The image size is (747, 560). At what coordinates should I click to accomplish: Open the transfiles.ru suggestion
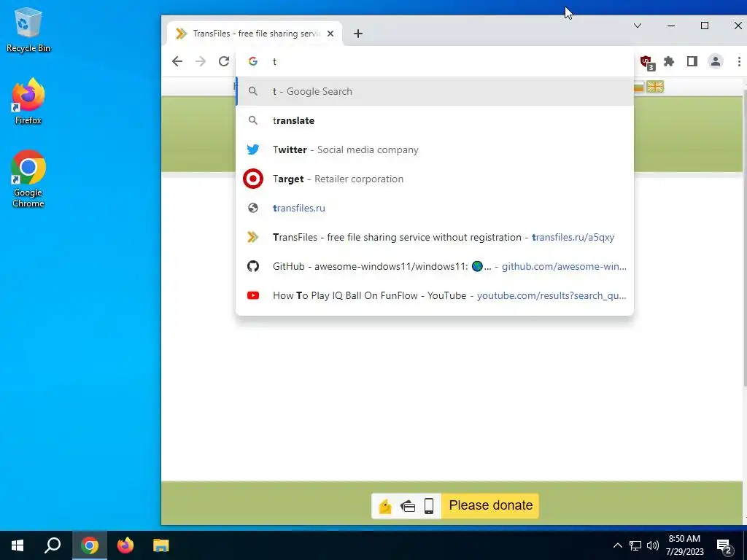coord(435,208)
